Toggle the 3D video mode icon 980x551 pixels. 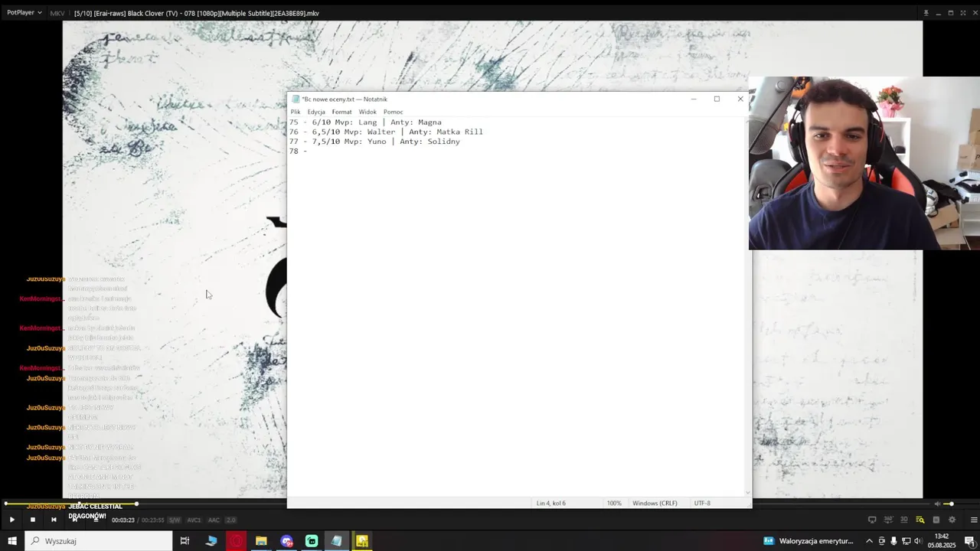pos(904,520)
